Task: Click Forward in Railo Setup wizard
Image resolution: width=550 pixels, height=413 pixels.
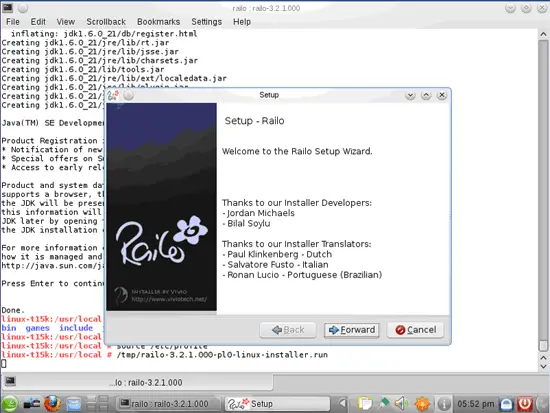Action: [351, 330]
